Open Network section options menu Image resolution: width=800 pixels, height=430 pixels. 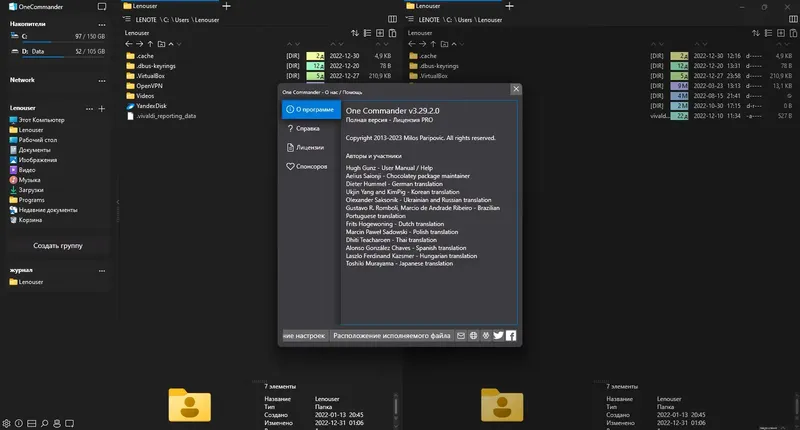click(x=102, y=81)
